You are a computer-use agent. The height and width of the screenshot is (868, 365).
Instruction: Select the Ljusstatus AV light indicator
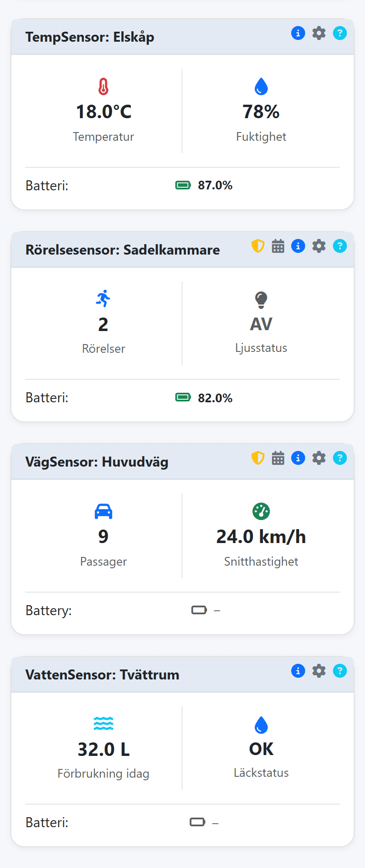pos(261,324)
